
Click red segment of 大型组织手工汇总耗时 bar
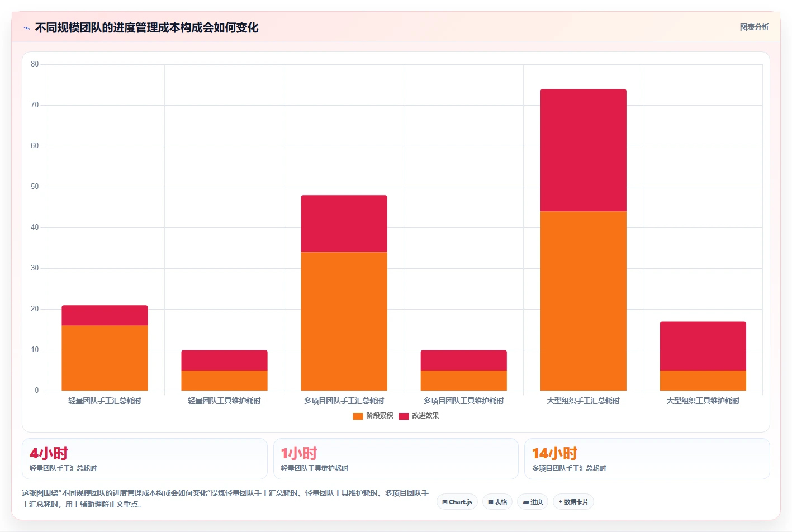tap(583, 150)
